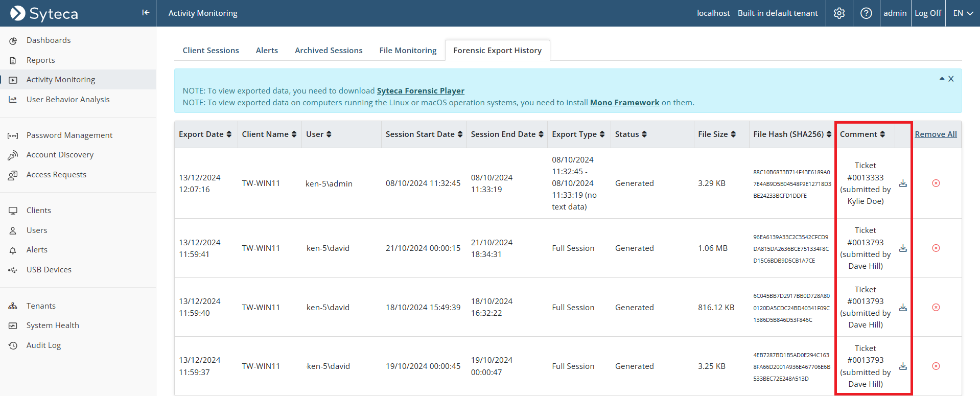980x396 pixels.
Task: Close the blue note banner
Action: pos(951,79)
